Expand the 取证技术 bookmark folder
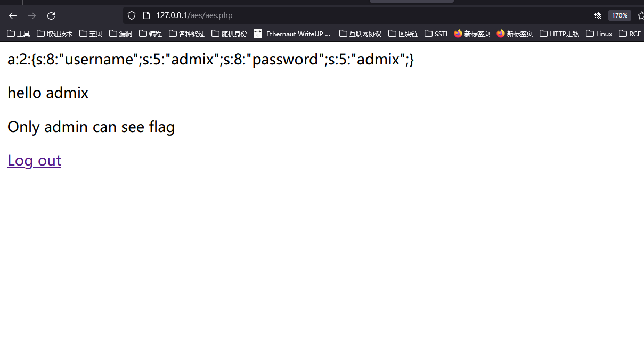The image size is (644, 347). click(x=55, y=34)
